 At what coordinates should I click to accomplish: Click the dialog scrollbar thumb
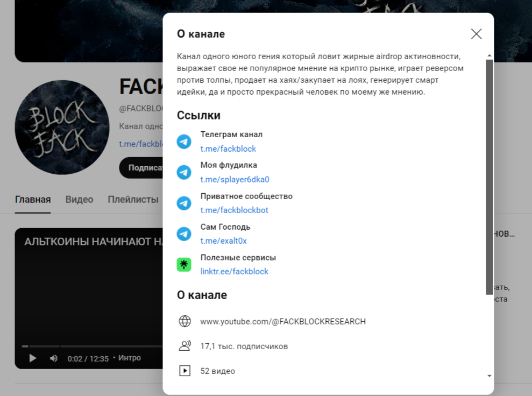click(x=489, y=177)
